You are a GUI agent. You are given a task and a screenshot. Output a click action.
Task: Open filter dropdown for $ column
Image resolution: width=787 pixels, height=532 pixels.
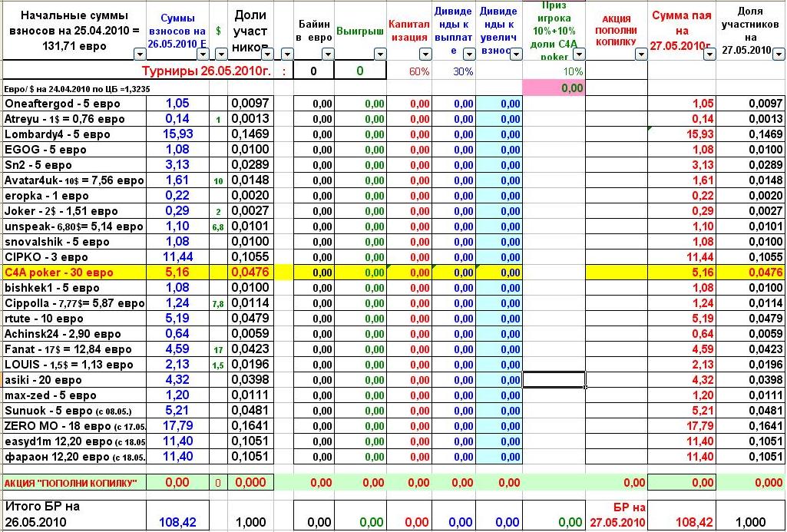tap(221, 55)
